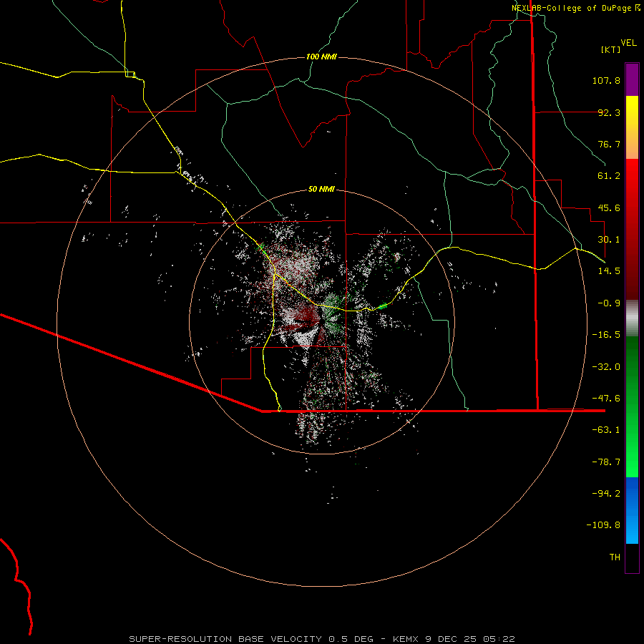Click the gray near-zero segment of color bar
Viewport: 644px width, 644px height.
click(632, 318)
